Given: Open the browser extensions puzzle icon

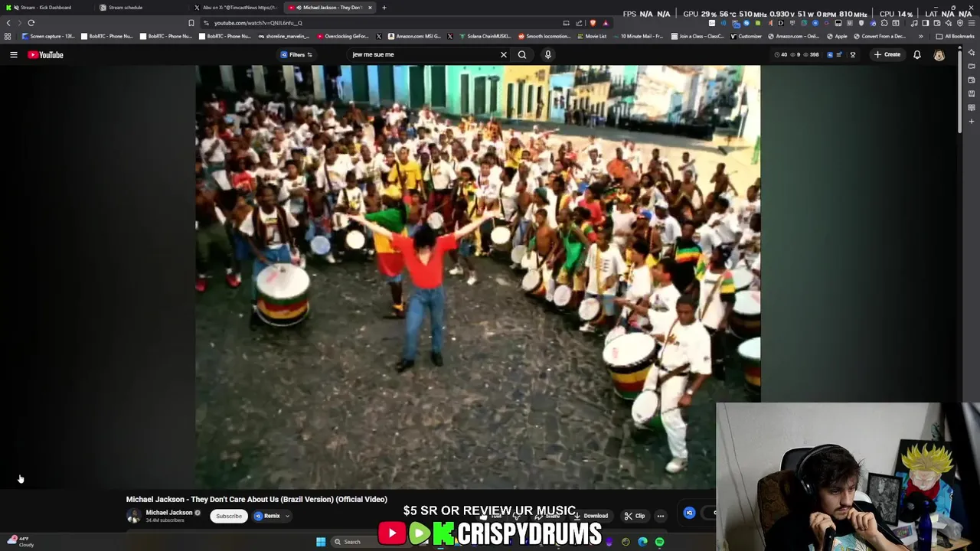Looking at the screenshot, I should point(884,23).
